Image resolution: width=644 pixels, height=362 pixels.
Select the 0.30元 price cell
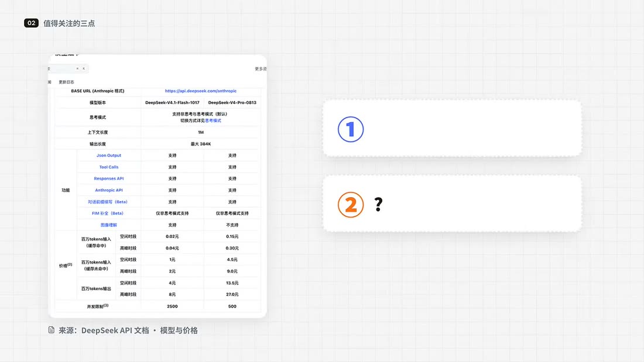[x=232, y=248]
